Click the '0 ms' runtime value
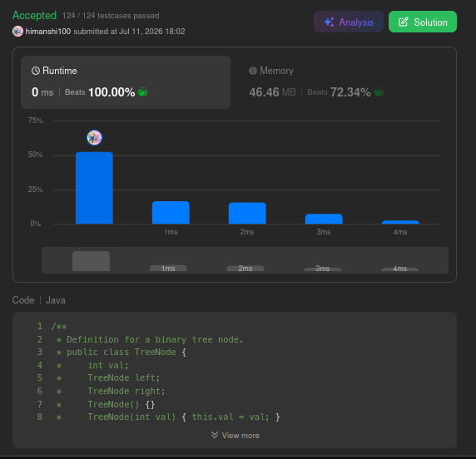 point(42,92)
